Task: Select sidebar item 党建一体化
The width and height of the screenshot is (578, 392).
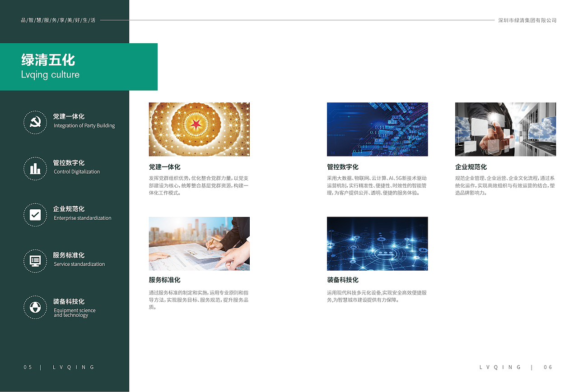Action: (69, 116)
